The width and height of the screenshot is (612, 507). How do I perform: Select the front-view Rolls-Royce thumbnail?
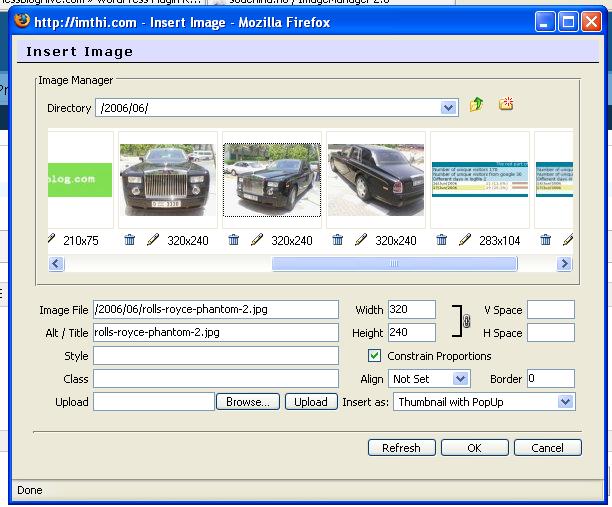(x=168, y=180)
